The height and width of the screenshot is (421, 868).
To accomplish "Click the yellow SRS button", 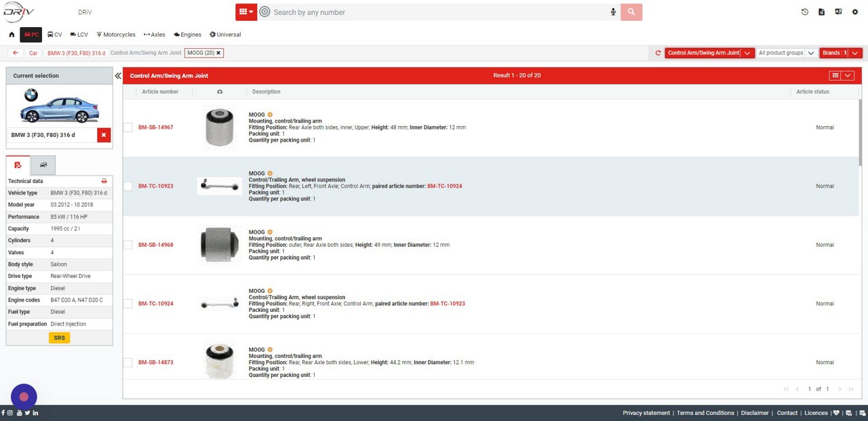I will [x=60, y=338].
